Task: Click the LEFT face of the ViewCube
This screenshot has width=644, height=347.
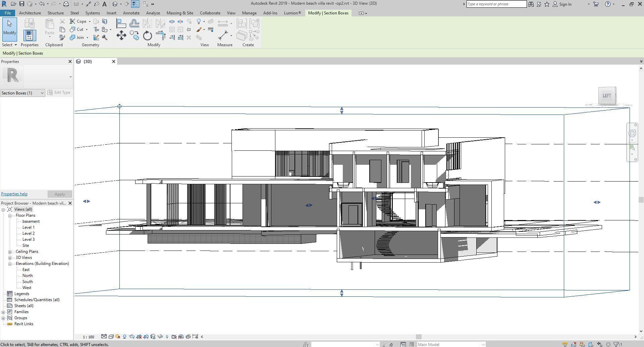Action: (x=606, y=96)
